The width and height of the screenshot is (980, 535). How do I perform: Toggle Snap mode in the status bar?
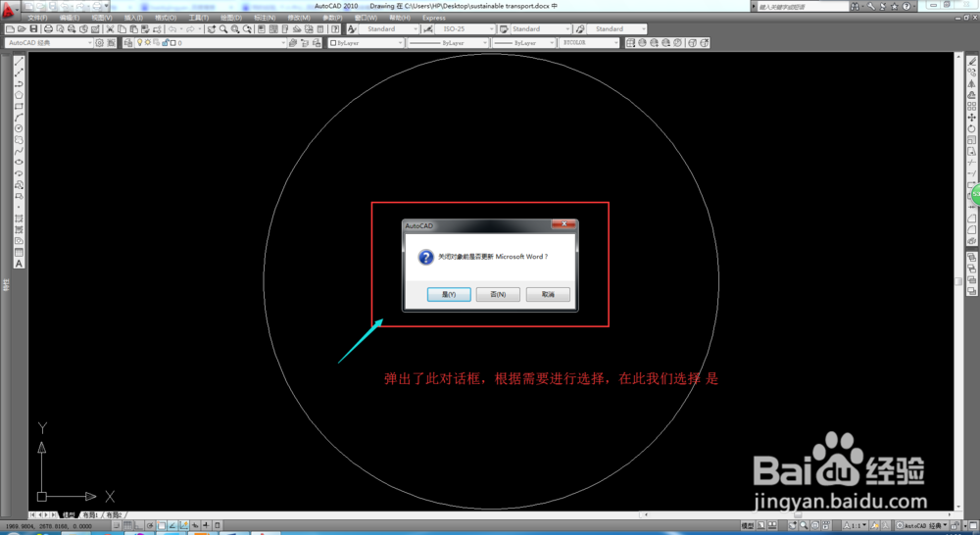tap(116, 525)
